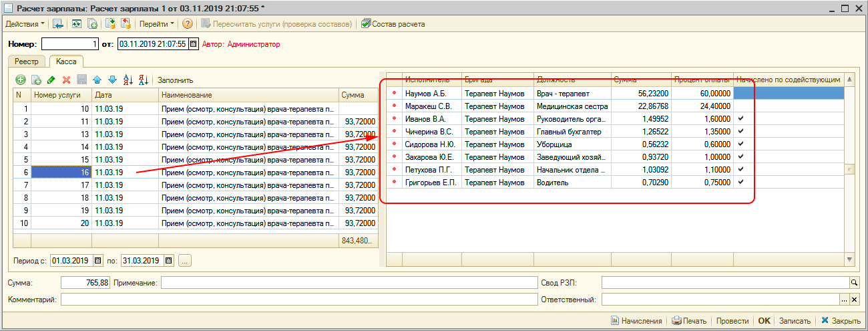Click into the Комментарий input field
The width and height of the screenshot is (868, 331).
tap(298, 300)
